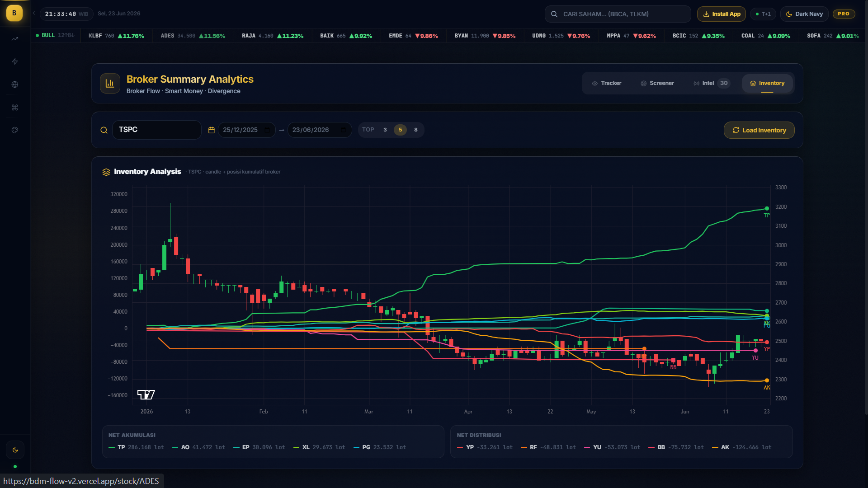
Task: Switch to the Screener tab
Action: [657, 83]
